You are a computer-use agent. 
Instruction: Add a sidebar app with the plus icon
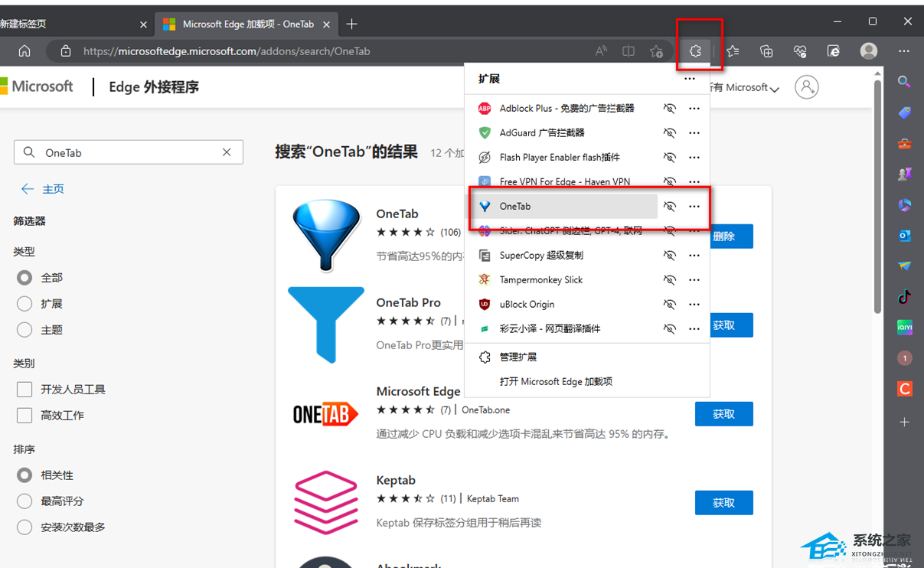[904, 422]
